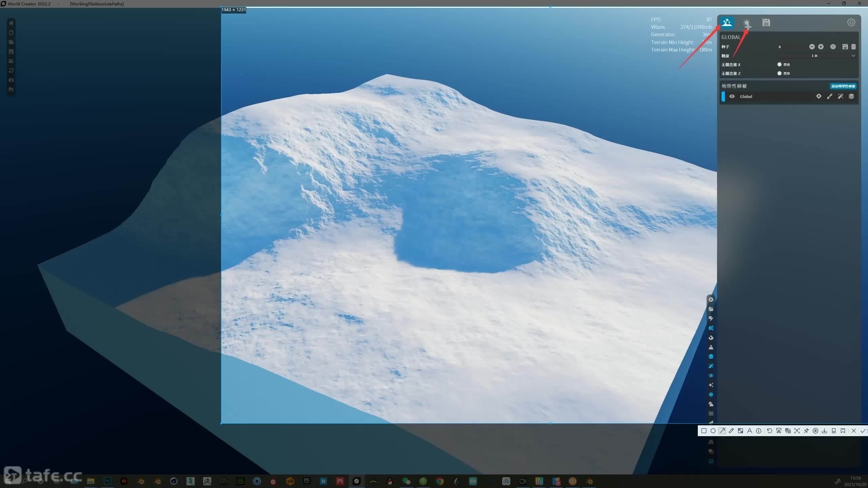Open Google Chrome from the taskbar
This screenshot has height=488, width=868.
[440, 481]
